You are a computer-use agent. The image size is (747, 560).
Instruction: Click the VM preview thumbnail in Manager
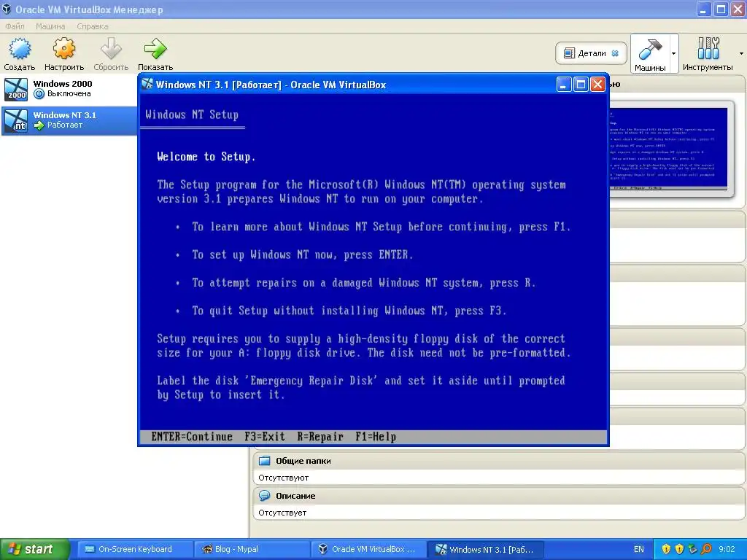point(669,148)
